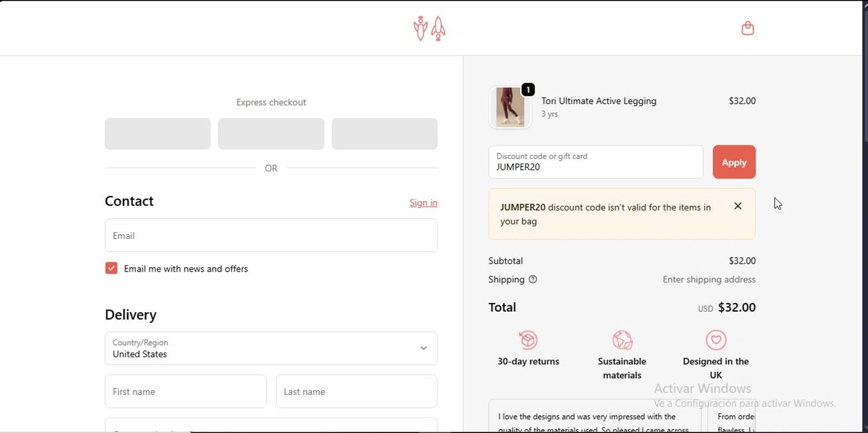Click the first Express checkout button
Screen dimensions: 868x433
click(157, 134)
